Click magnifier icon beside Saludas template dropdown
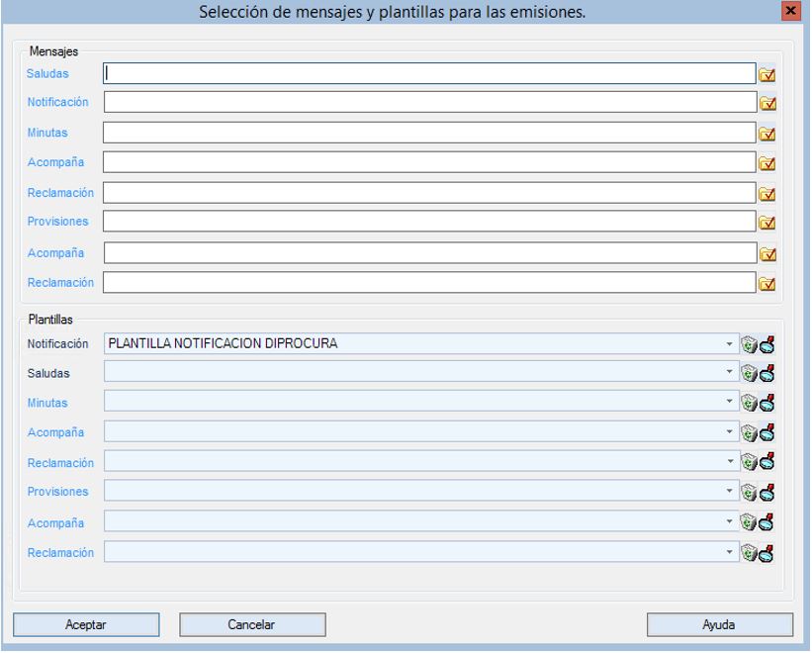The width and height of the screenshot is (812, 653). [x=766, y=373]
